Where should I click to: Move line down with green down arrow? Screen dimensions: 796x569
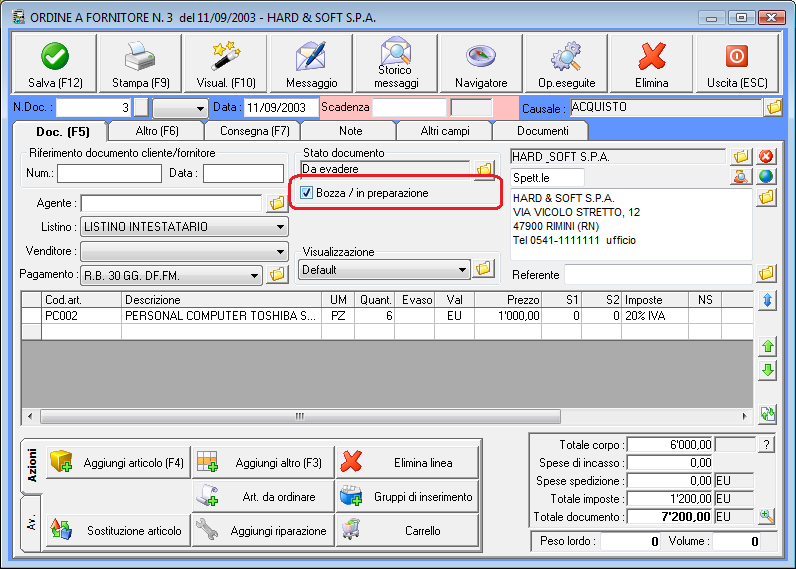pos(768,370)
